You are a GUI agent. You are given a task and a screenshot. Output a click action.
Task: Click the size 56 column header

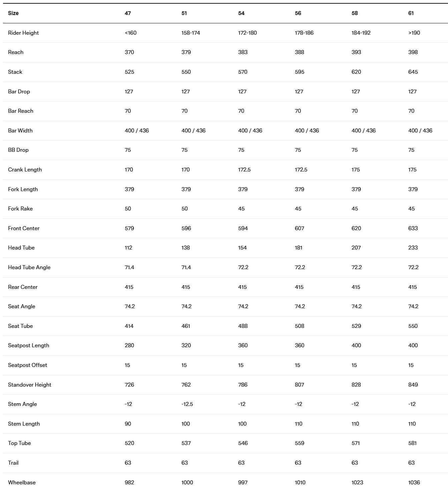pos(298,13)
